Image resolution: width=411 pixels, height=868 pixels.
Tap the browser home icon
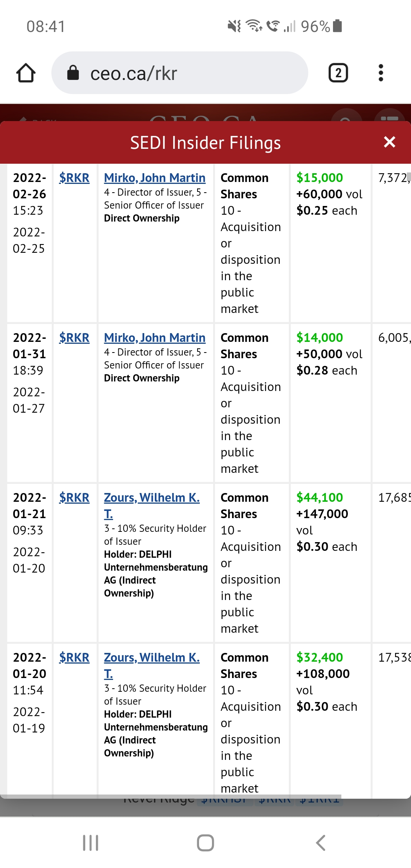coord(26,73)
